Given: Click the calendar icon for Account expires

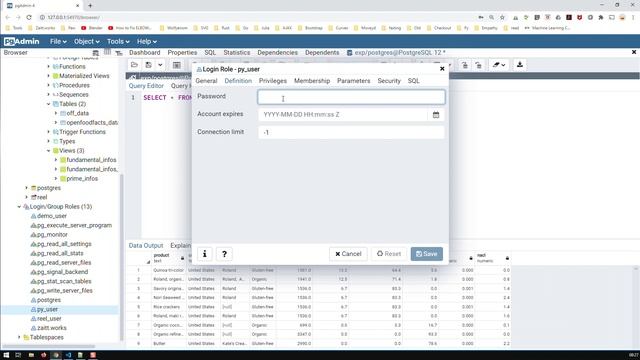Looking at the screenshot, I should 436,115.
